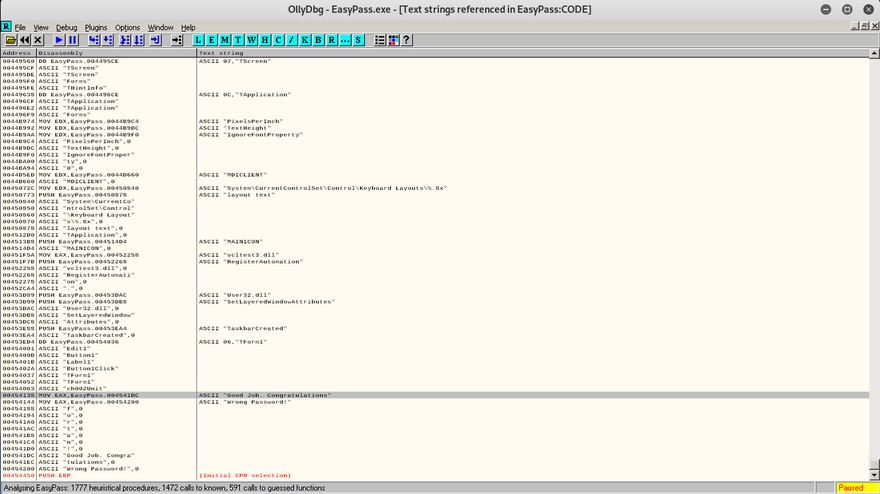
Task: Show Handles with H button
Action: click(x=265, y=40)
